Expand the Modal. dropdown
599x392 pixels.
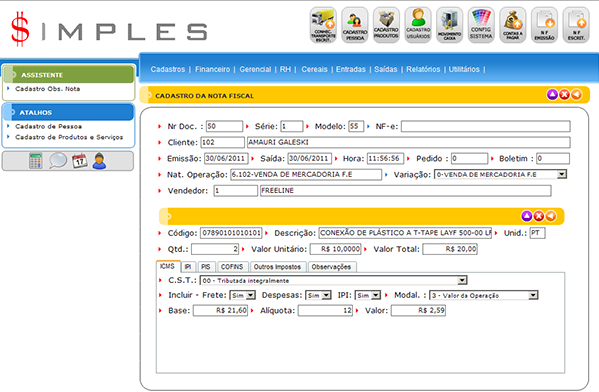click(x=533, y=295)
